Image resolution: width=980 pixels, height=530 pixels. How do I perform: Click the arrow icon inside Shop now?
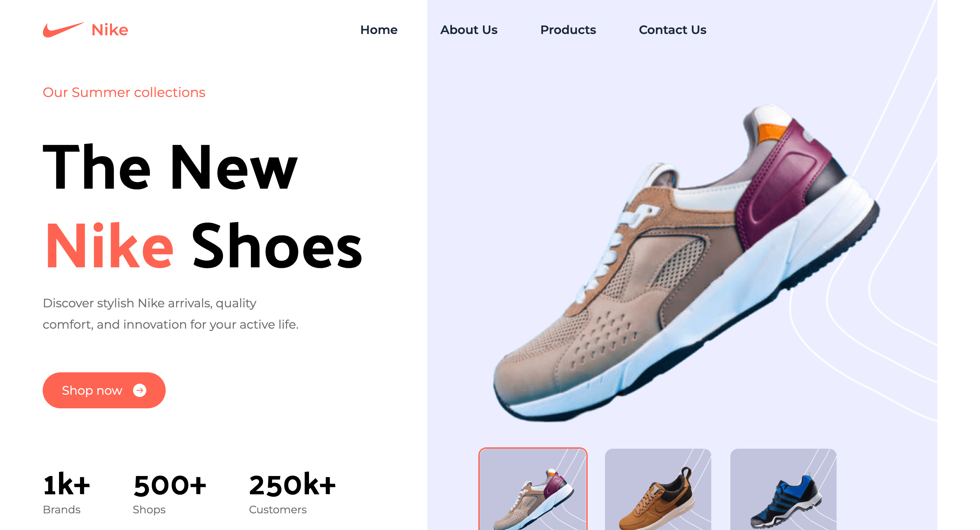click(x=140, y=390)
